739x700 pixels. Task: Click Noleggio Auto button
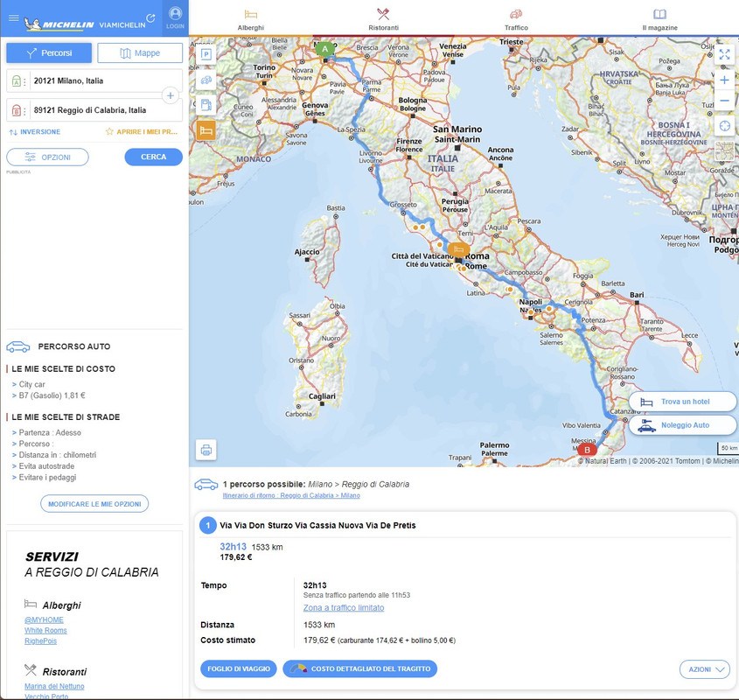pos(682,425)
